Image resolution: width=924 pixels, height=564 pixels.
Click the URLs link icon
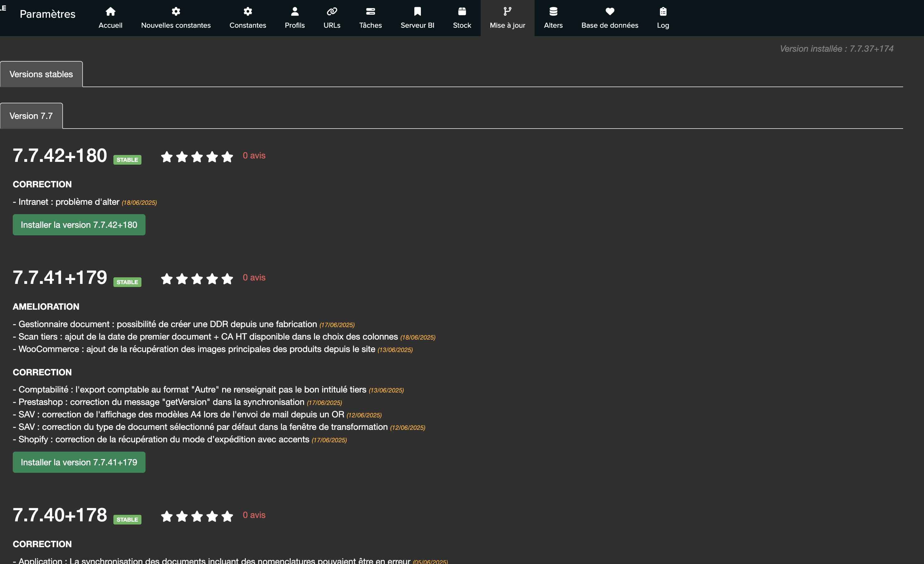(332, 12)
